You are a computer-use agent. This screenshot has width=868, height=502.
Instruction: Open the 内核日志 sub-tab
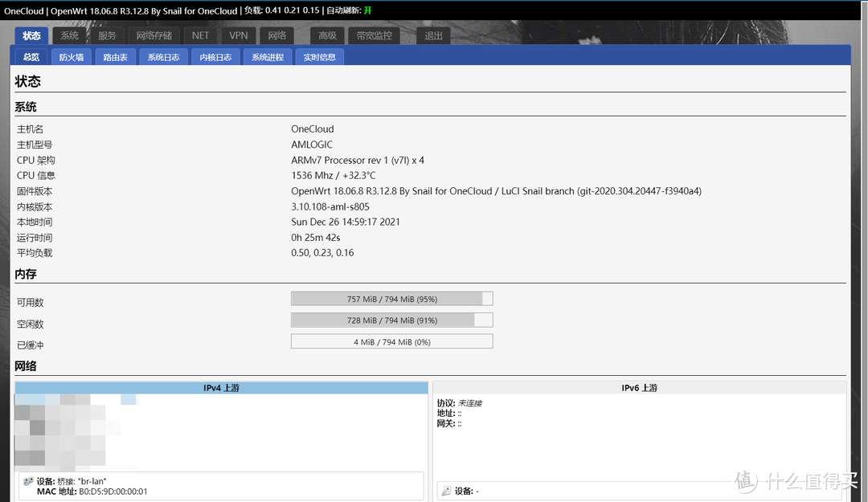(x=216, y=57)
